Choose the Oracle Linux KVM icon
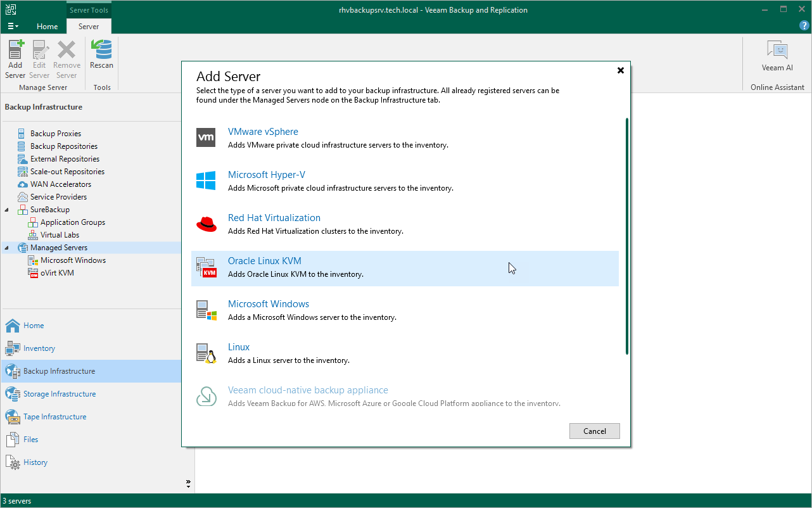 click(206, 267)
